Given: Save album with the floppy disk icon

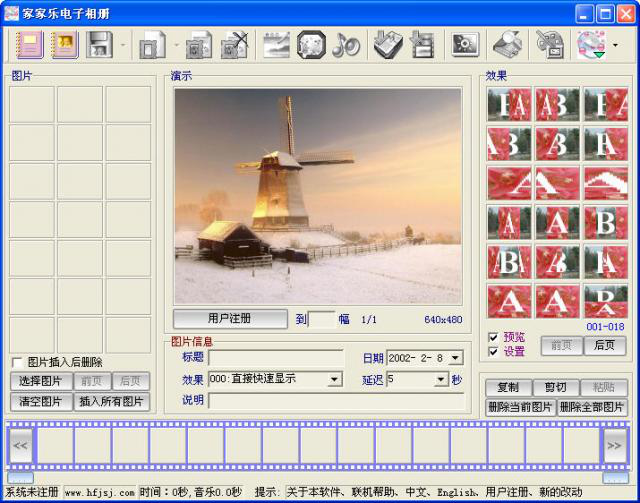Looking at the screenshot, I should tap(99, 45).
